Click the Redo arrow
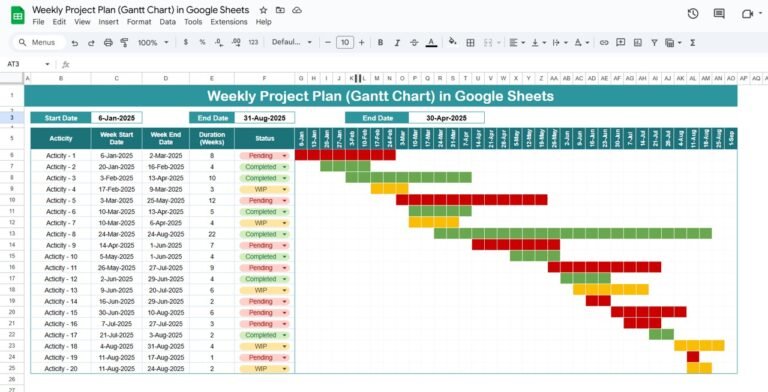 (91, 43)
